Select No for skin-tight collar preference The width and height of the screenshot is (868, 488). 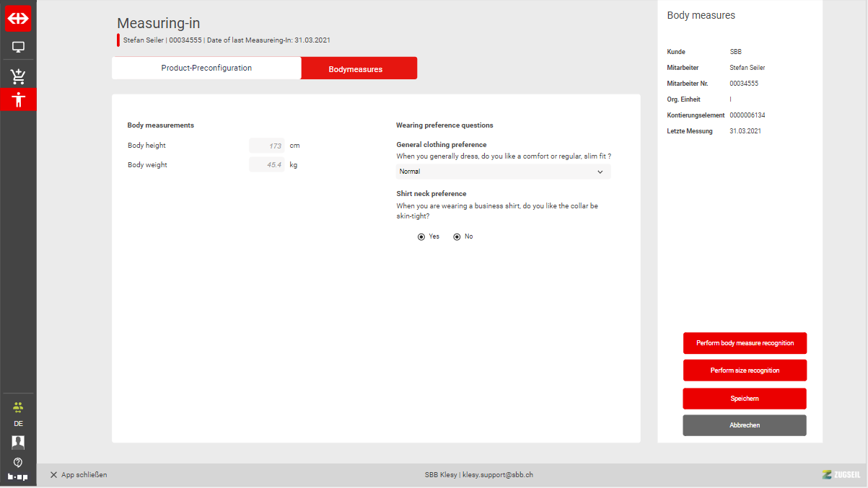(457, 236)
